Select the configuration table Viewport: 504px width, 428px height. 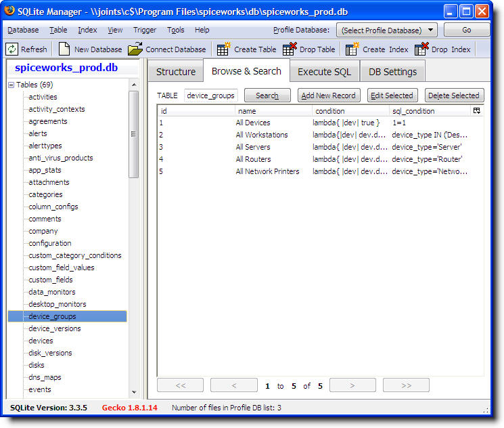click(50, 243)
